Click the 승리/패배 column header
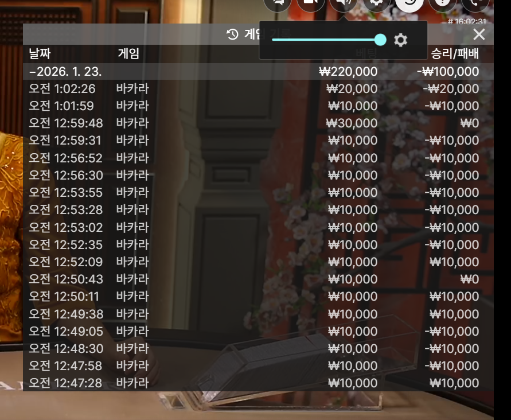Screen dimensions: 511x420 pos(455,53)
